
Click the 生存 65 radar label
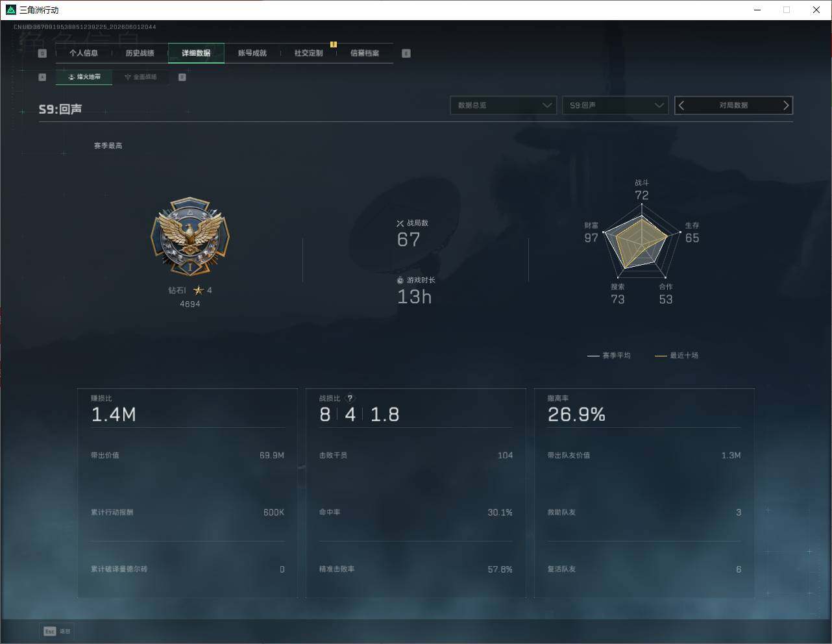coord(692,233)
